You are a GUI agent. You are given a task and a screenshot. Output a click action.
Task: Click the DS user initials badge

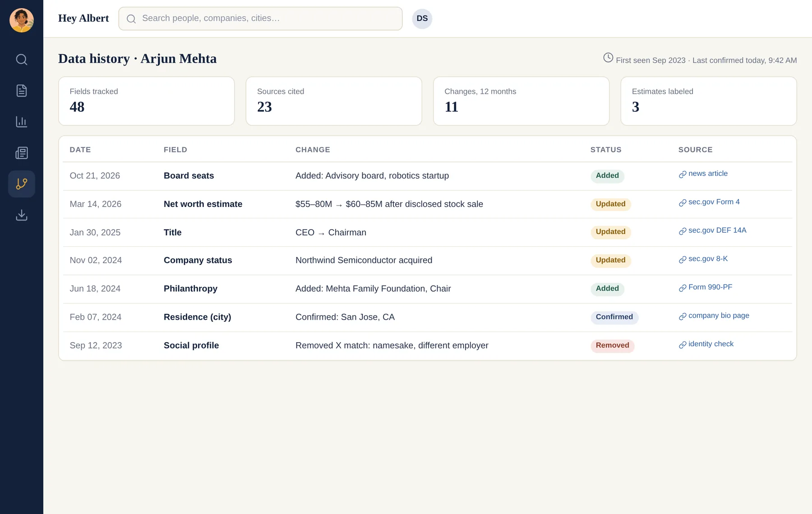pyautogui.click(x=422, y=18)
